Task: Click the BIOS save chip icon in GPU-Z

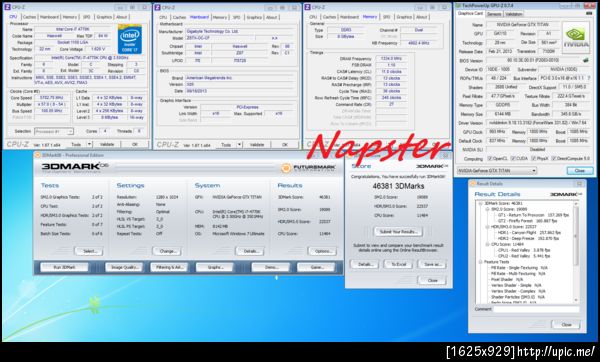Action: (585, 60)
